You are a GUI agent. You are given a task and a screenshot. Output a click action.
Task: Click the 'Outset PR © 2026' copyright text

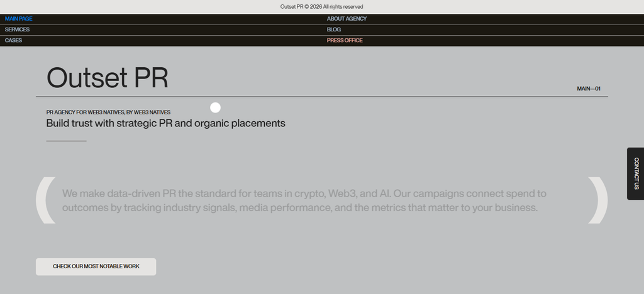321,6
